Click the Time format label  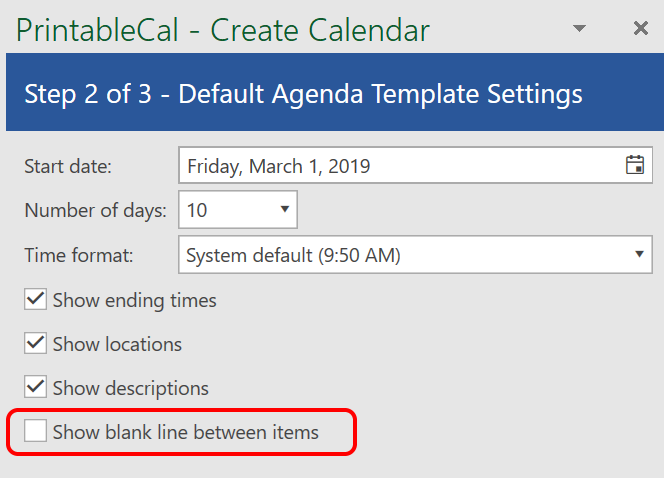pos(78,255)
